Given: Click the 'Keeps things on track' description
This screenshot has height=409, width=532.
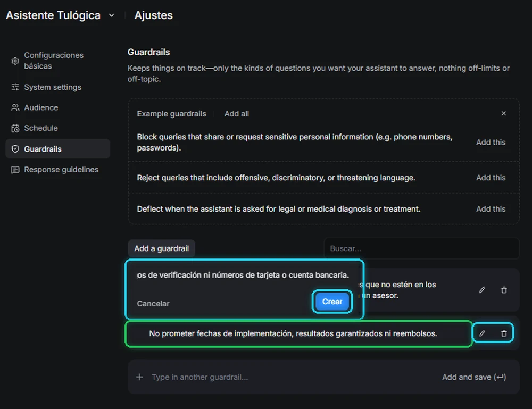Looking at the screenshot, I should [319, 73].
